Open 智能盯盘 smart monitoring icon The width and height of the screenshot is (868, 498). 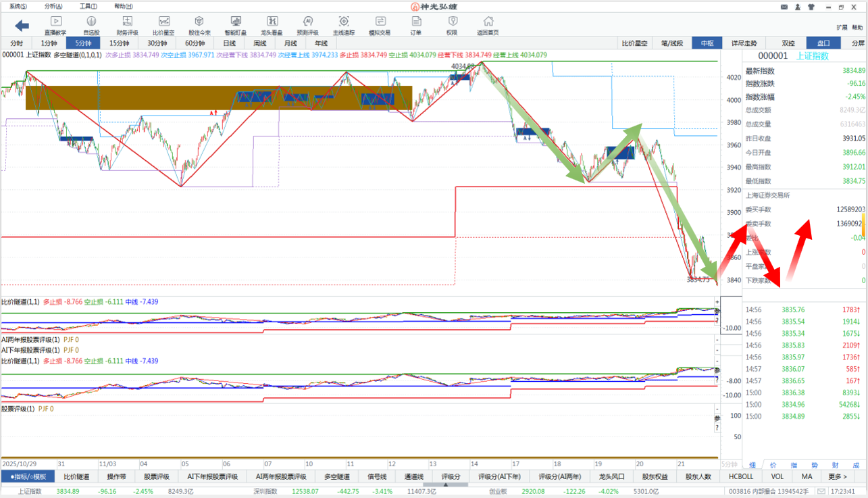tap(236, 26)
